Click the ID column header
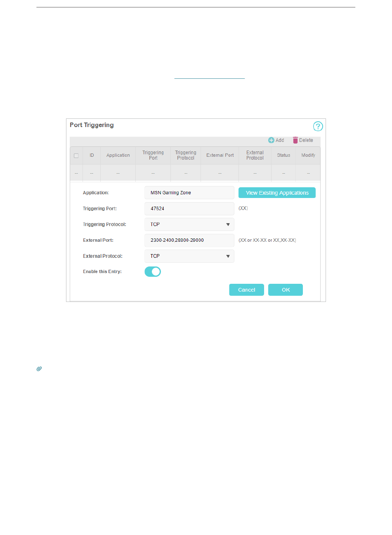Image resolution: width=392 pixels, height=535 pixels. click(92, 156)
